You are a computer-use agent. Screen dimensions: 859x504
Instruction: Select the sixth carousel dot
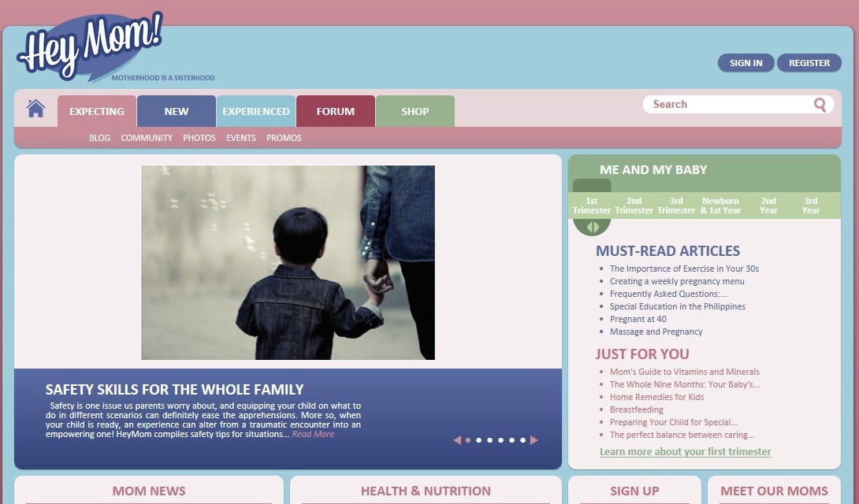tap(522, 440)
